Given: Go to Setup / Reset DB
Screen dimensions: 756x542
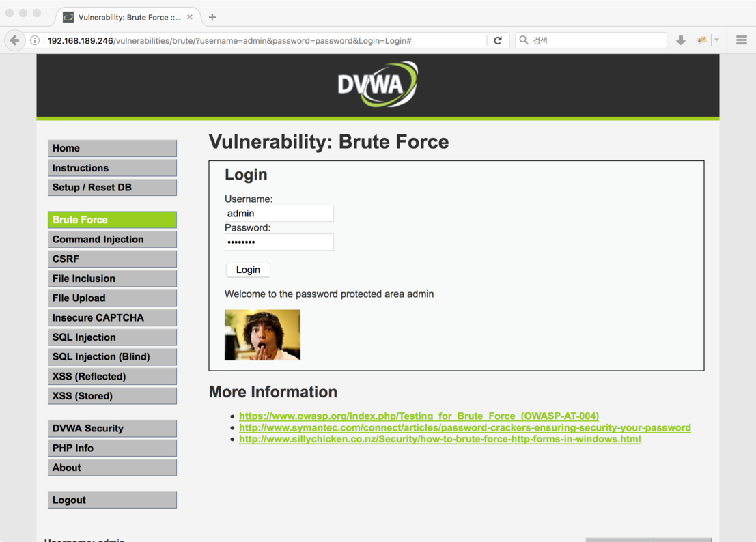Looking at the screenshot, I should click(112, 188).
